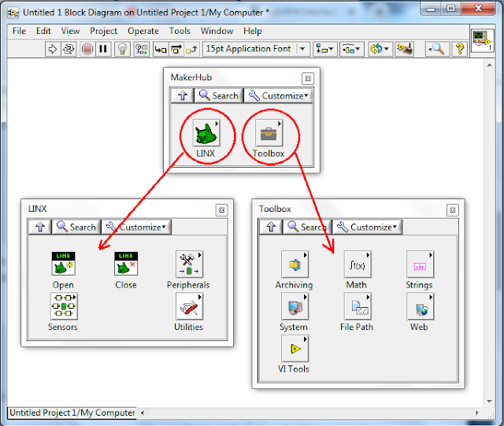Open the Window menu
504x426 pixels.
pos(217,31)
